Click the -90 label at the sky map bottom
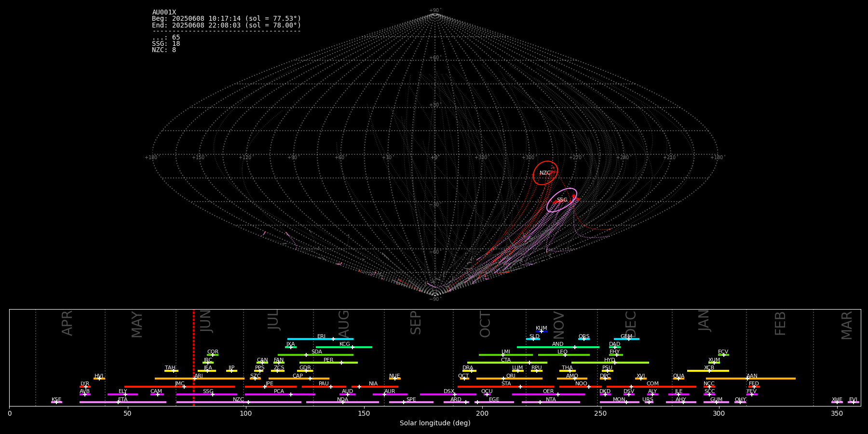Image resolution: width=868 pixels, height=434 pixels. (x=434, y=299)
